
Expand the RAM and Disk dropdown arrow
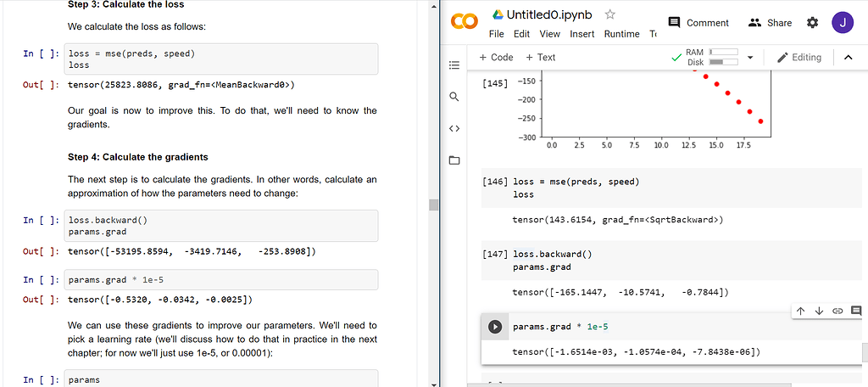pyautogui.click(x=750, y=58)
